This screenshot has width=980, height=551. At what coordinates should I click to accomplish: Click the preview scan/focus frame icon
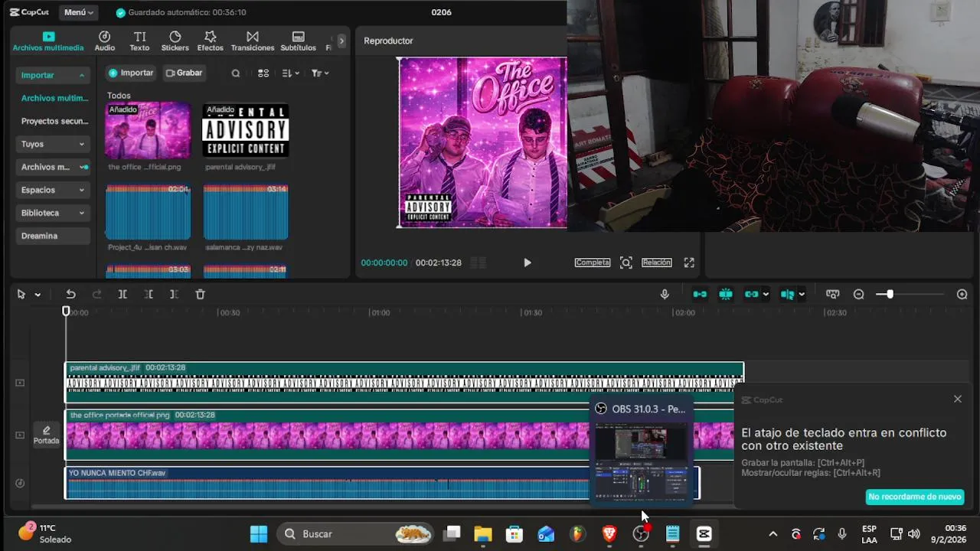[626, 262]
